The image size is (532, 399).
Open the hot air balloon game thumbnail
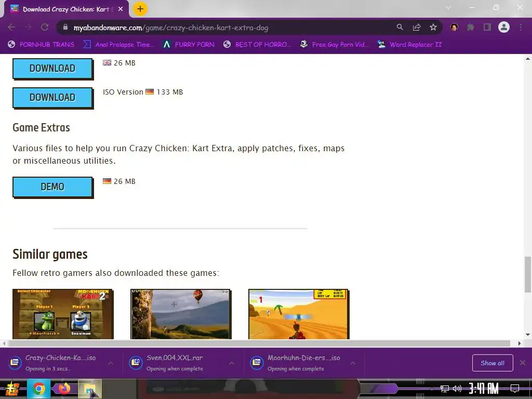point(181,314)
